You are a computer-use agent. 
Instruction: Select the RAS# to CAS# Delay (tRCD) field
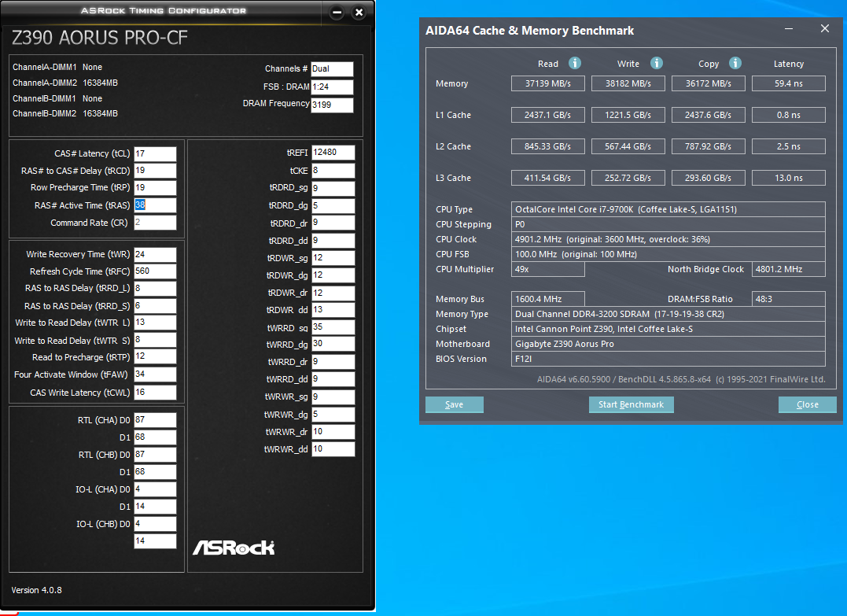(x=155, y=171)
